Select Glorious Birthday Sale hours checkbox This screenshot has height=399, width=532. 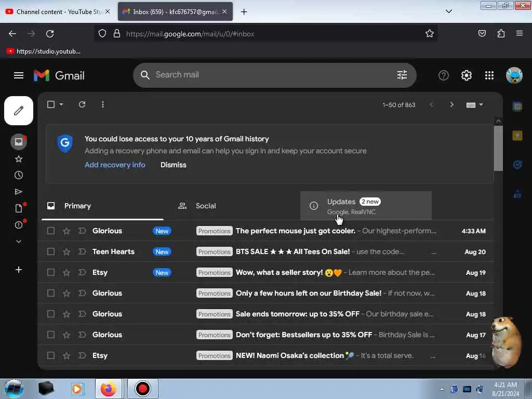point(51,293)
